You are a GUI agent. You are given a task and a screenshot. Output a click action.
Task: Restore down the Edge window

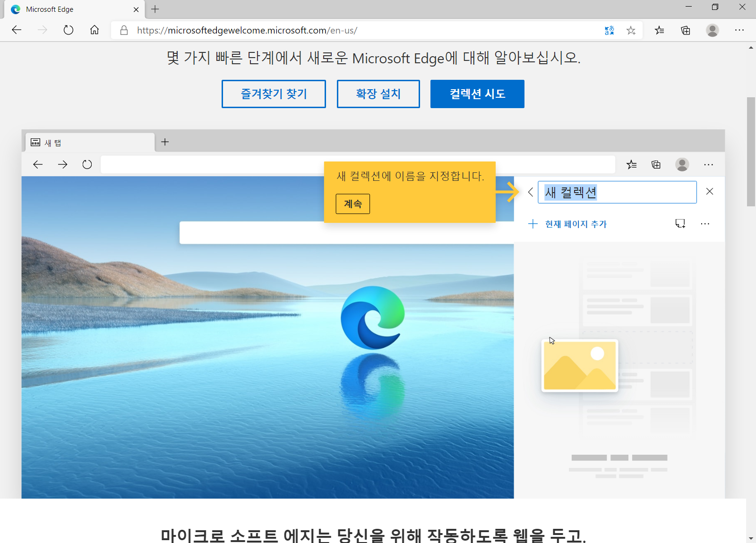point(715,7)
